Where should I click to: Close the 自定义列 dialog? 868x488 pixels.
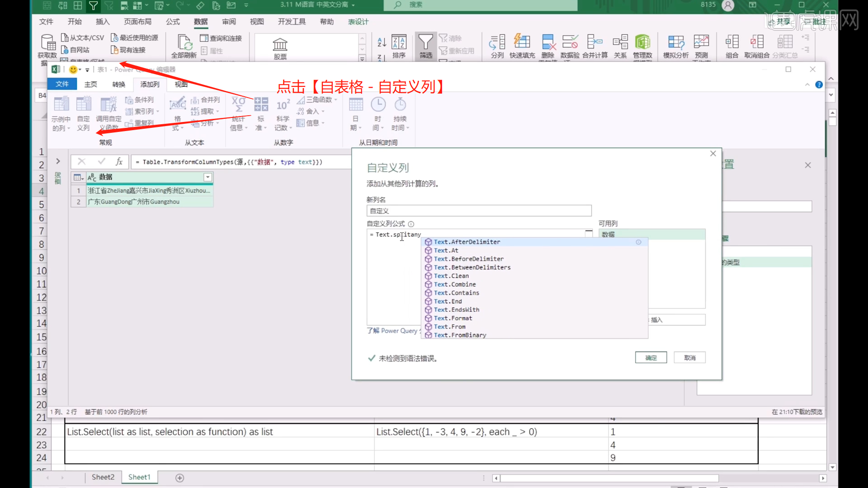tap(713, 154)
